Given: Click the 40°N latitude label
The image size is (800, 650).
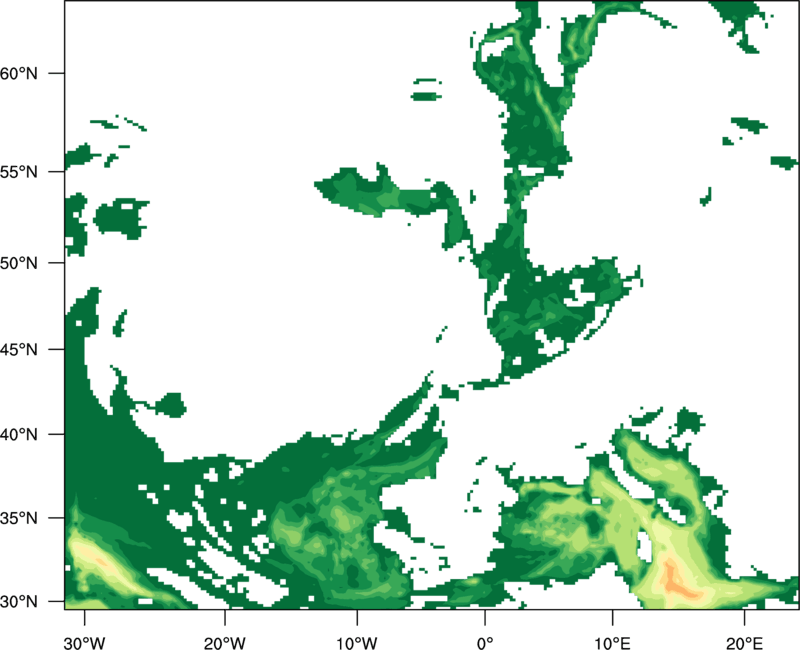Looking at the screenshot, I should pyautogui.click(x=19, y=435).
